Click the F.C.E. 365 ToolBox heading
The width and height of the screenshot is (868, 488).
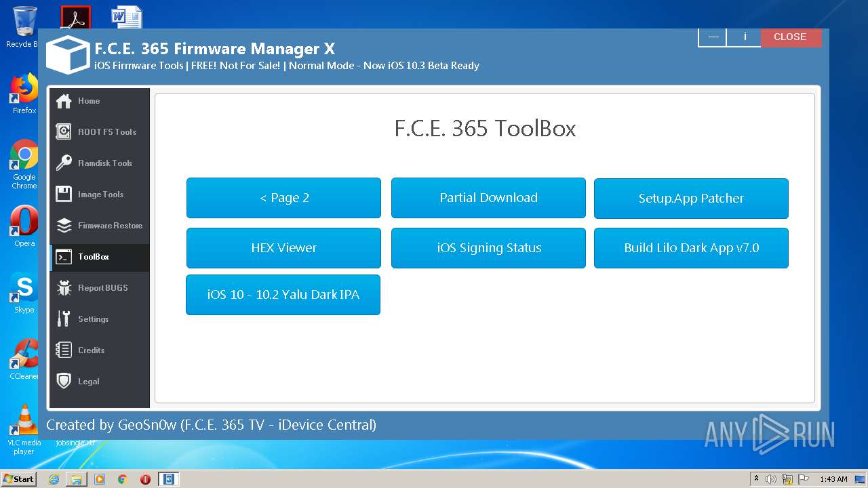pyautogui.click(x=485, y=129)
